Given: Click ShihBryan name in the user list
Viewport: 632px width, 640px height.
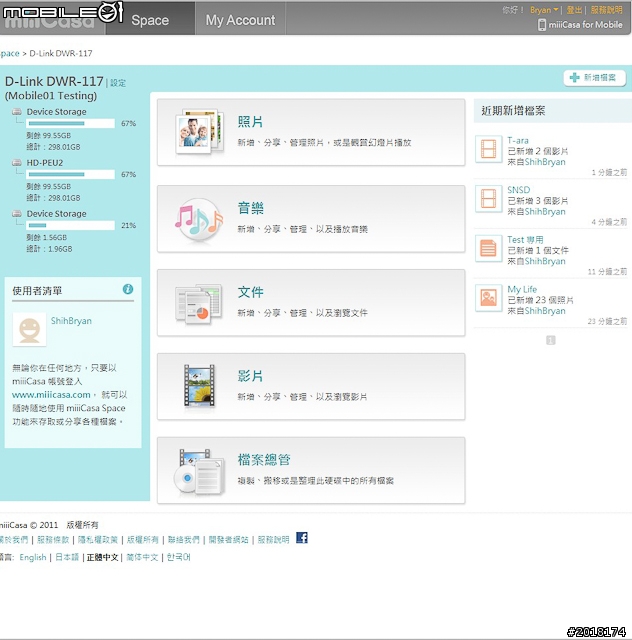Looking at the screenshot, I should point(71,321).
